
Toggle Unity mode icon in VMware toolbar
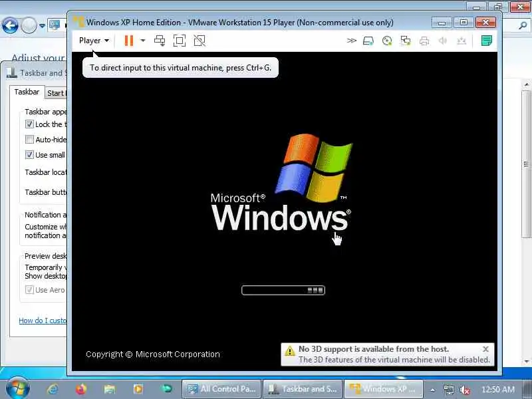[x=199, y=41]
